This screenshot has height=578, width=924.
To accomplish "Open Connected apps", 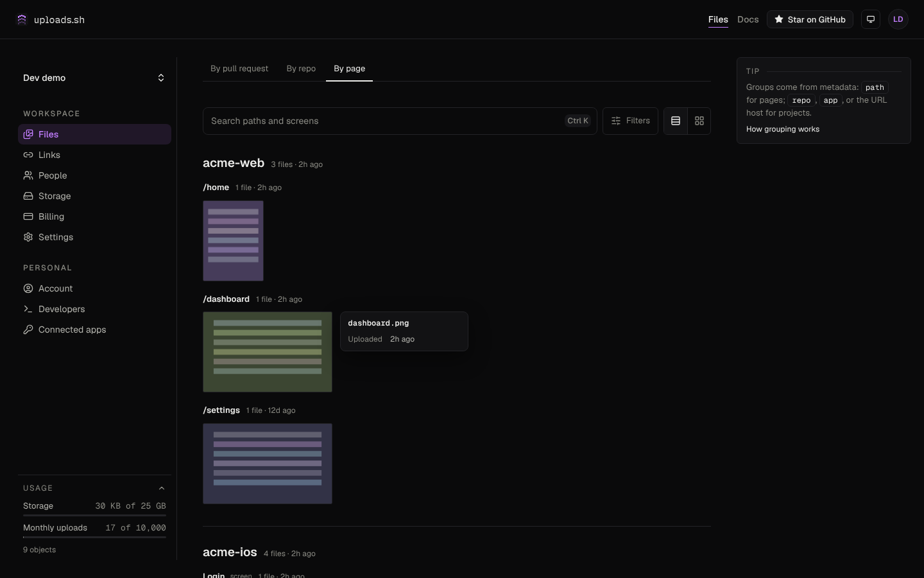I will (x=94, y=329).
